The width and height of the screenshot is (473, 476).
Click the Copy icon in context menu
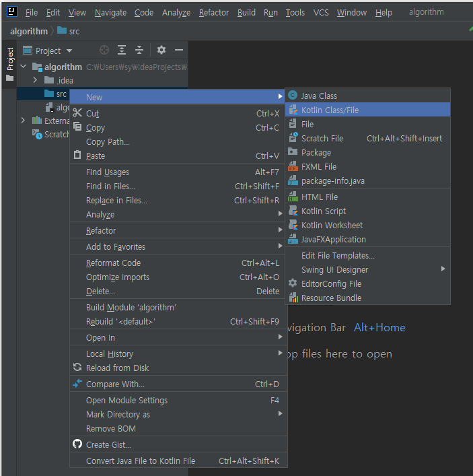[x=77, y=127]
